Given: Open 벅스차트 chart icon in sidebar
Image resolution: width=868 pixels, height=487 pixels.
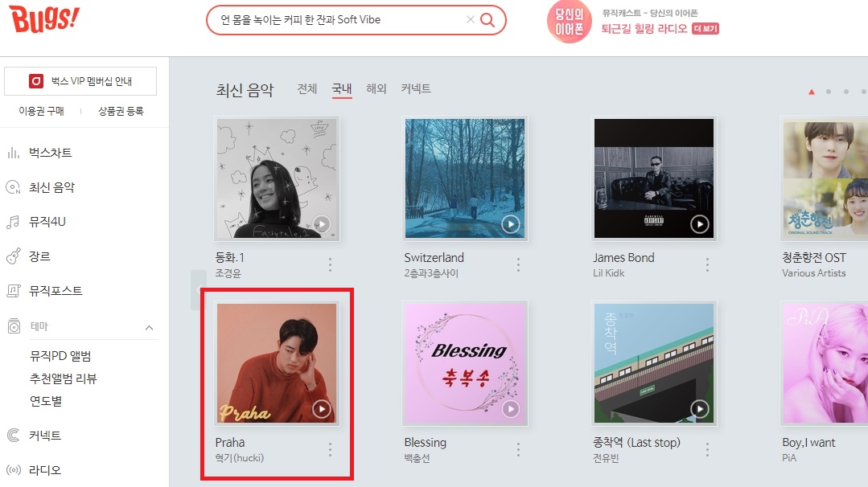Looking at the screenshot, I should click(x=14, y=153).
